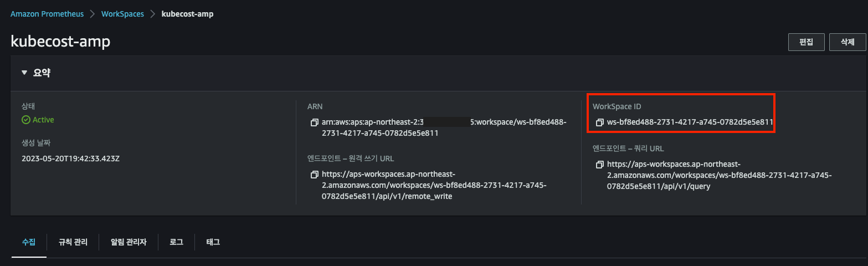Click the green Active status check icon
This screenshot has height=266, width=868.
click(25, 120)
